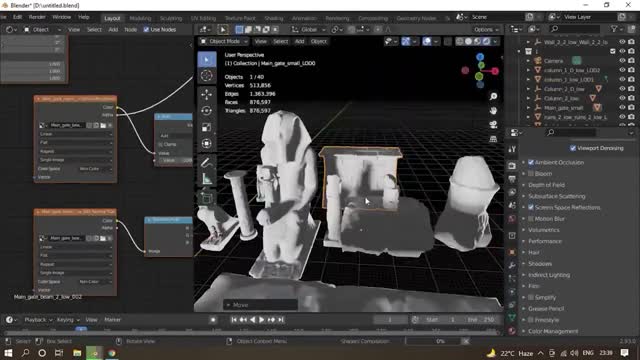The image size is (640, 360).
Task: Click the play animation button
Action: pyautogui.click(x=262, y=320)
